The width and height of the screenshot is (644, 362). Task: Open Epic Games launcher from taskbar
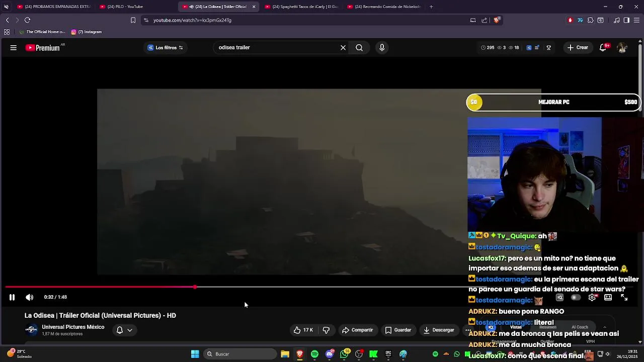point(388,354)
